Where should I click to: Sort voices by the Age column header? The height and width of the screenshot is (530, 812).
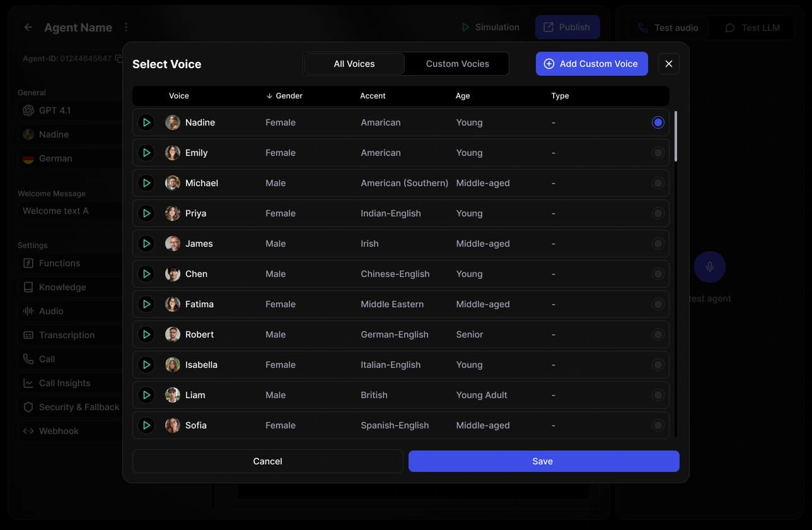click(463, 96)
